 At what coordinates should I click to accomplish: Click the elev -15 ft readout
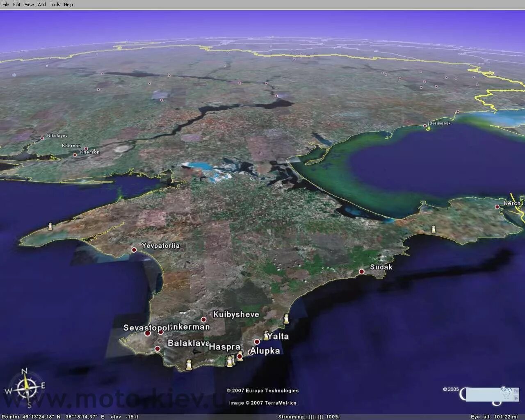pos(124,417)
